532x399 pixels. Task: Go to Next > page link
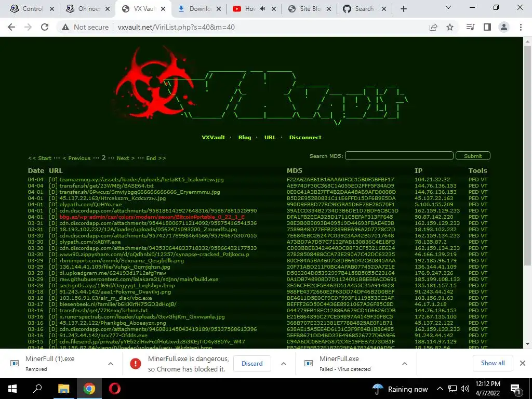pyautogui.click(x=126, y=158)
